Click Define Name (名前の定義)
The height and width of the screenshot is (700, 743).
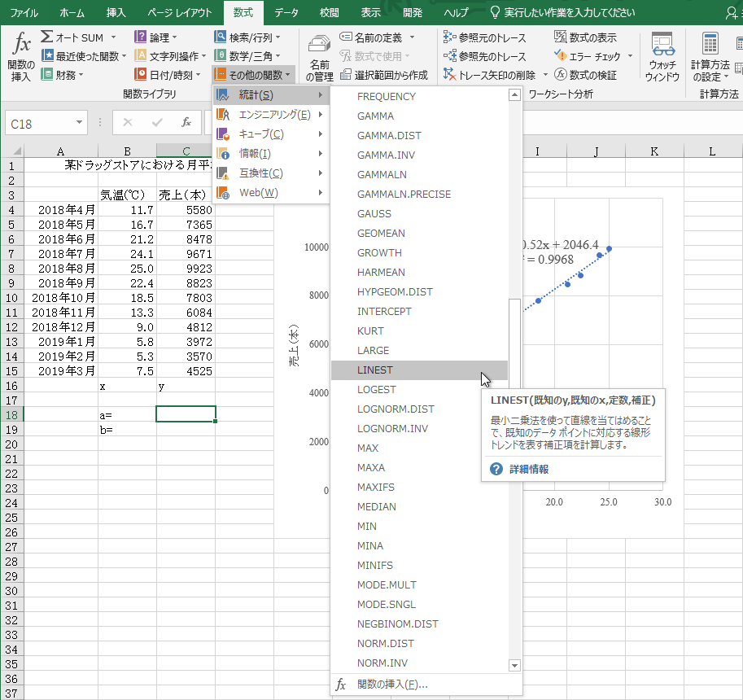372,37
